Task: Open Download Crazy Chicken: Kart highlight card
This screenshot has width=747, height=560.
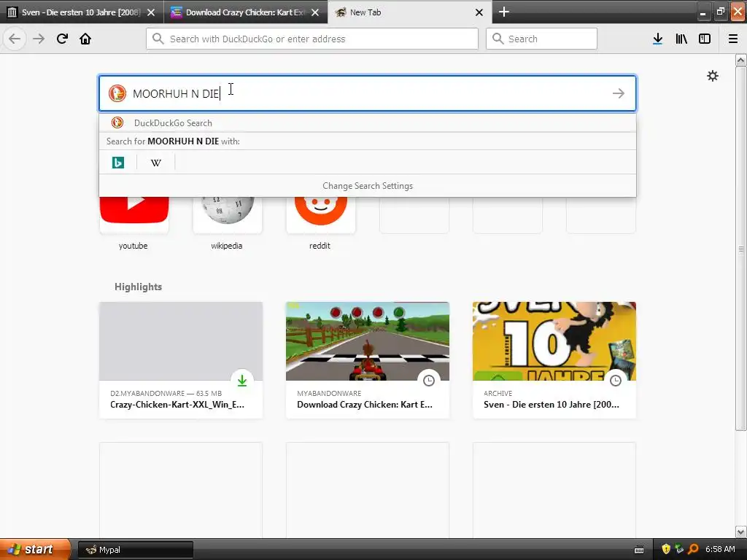Action: pos(368,360)
